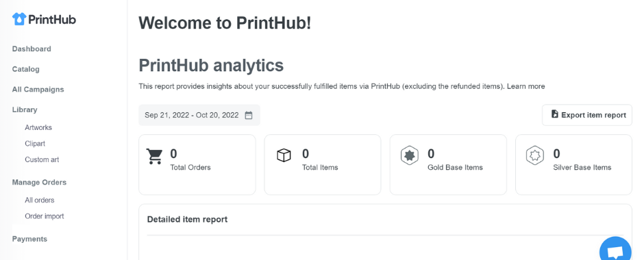Select Clipart under Library
644x260 pixels.
coord(35,144)
